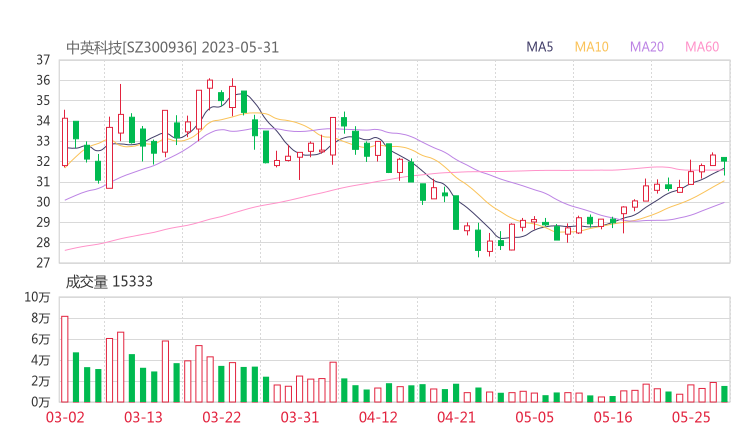Click the 29 price axis label
Viewport: 740px width, 440px height.
(x=43, y=222)
